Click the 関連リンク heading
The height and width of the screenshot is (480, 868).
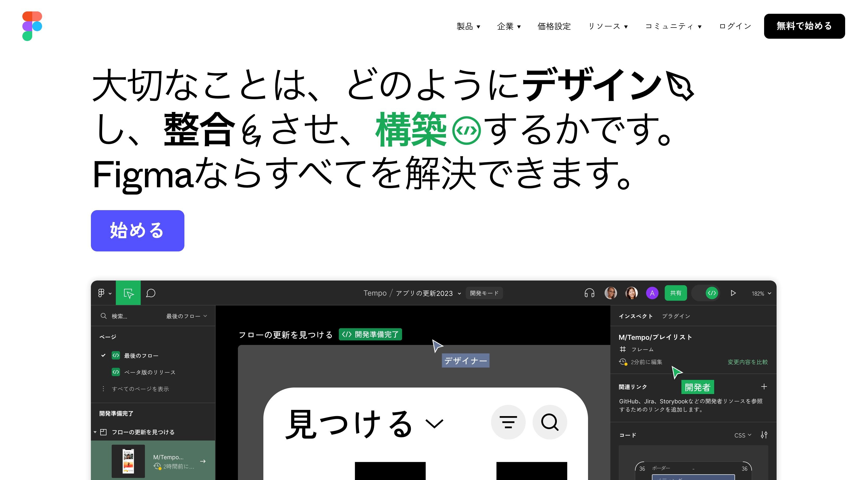pos(632,387)
